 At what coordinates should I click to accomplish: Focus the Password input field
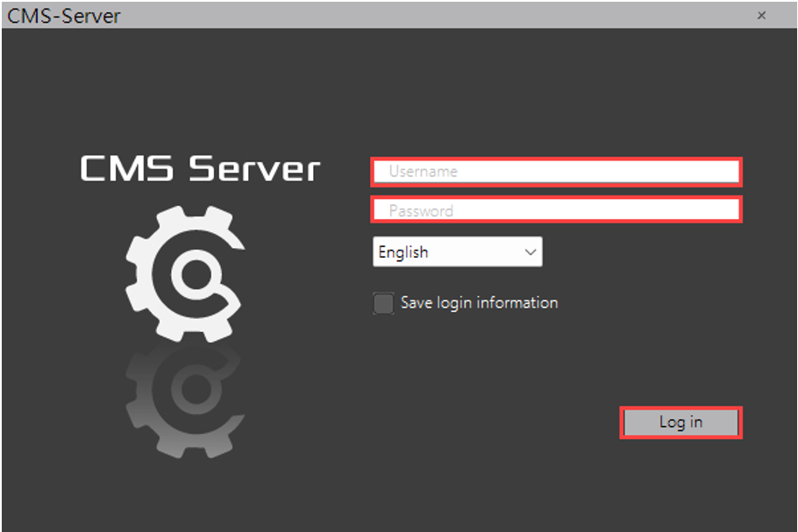coord(556,209)
